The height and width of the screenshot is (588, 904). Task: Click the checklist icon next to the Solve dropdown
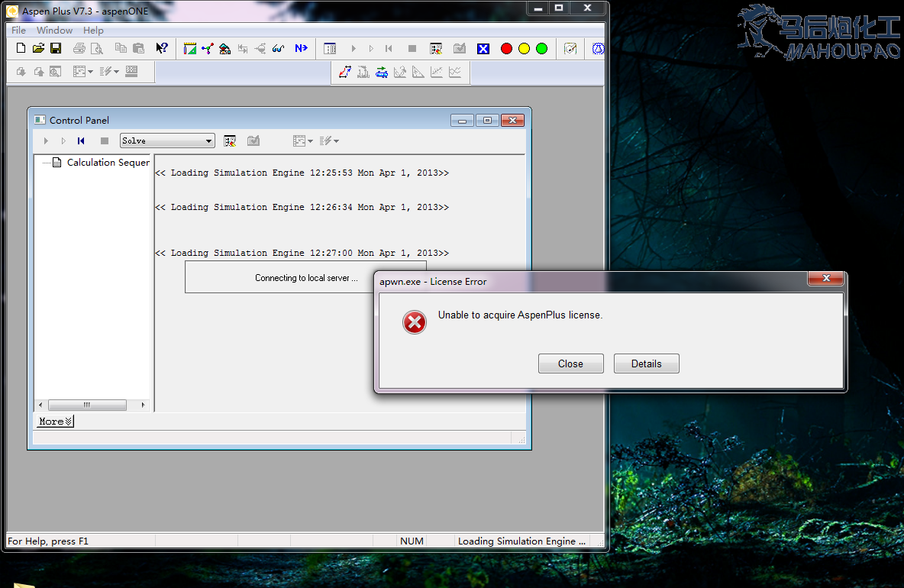230,141
